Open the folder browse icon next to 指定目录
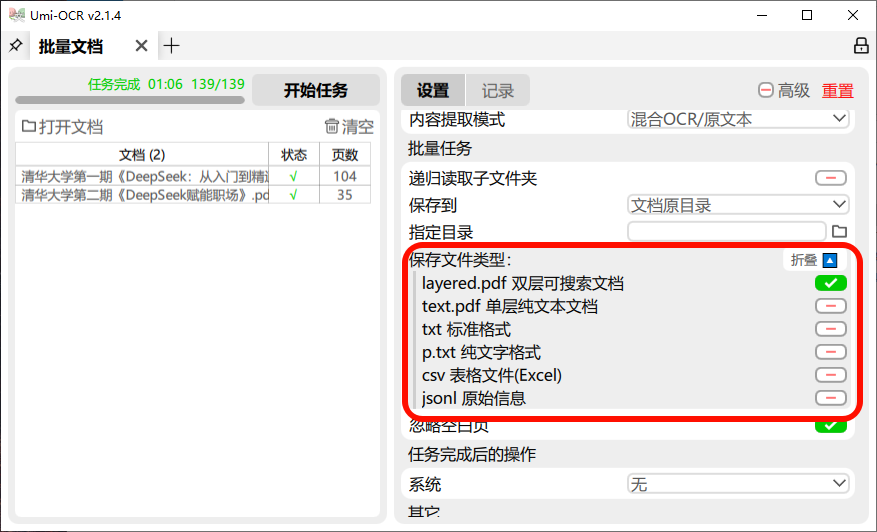 (x=840, y=231)
